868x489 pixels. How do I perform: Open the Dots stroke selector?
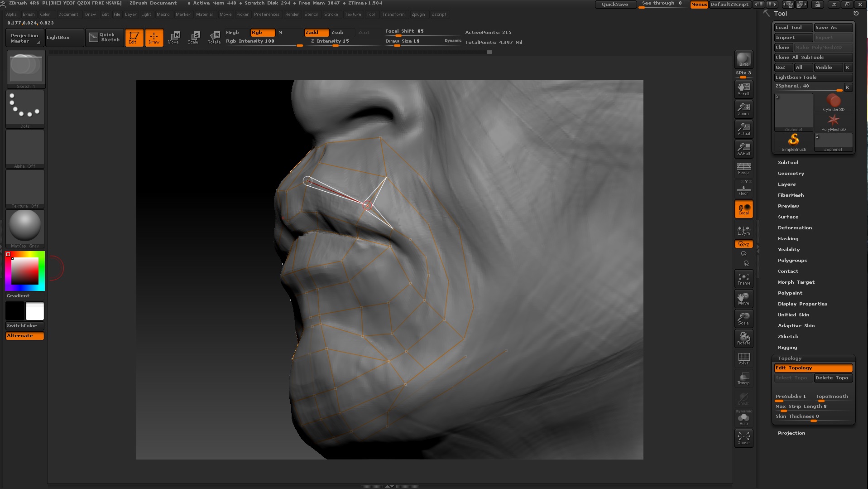click(25, 109)
